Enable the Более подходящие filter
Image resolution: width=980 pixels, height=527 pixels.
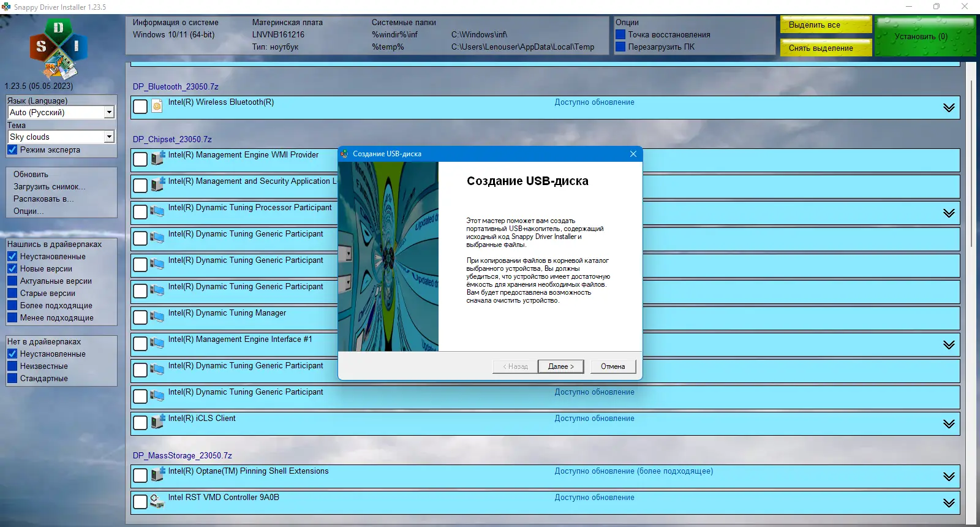(12, 306)
